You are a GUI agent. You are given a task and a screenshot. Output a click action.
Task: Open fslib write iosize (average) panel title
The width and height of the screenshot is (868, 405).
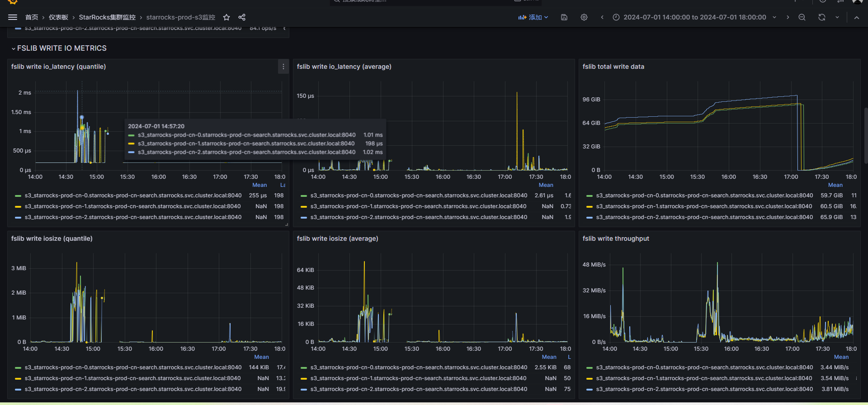pos(338,238)
